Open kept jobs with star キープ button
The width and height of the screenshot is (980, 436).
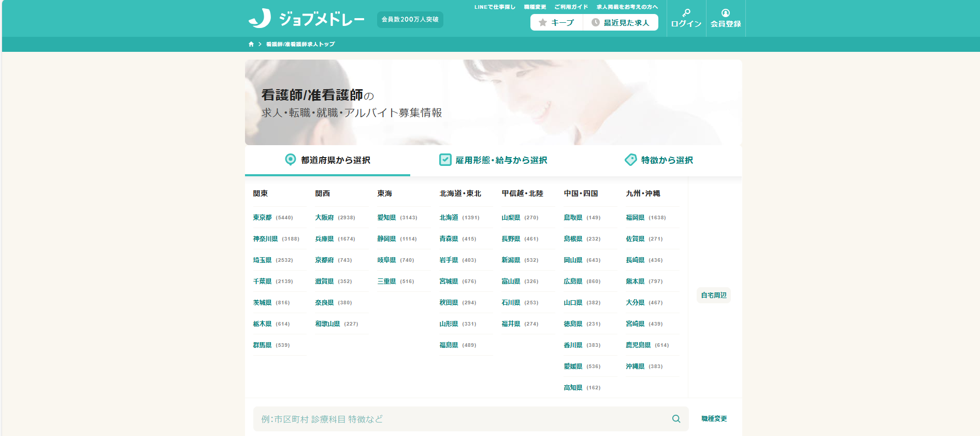(x=556, y=23)
